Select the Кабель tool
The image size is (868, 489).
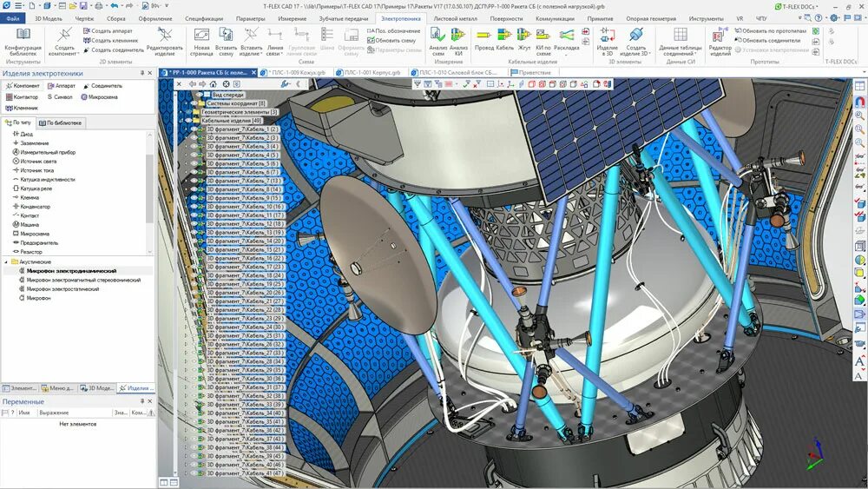point(504,40)
